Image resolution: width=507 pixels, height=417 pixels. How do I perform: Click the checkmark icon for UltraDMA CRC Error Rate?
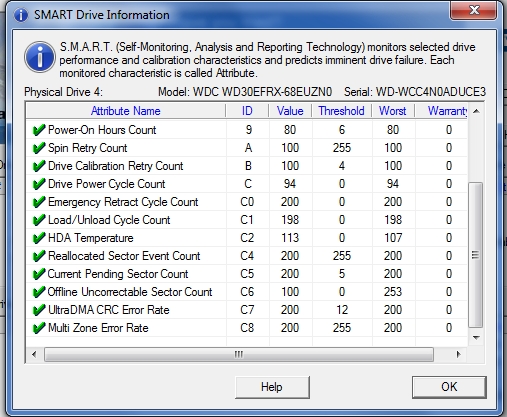coord(39,310)
